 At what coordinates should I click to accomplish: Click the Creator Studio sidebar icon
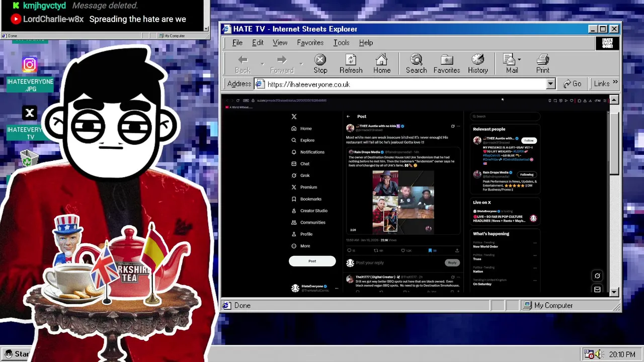pos(294,211)
